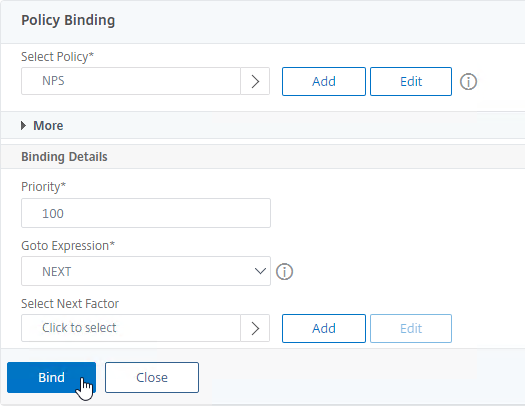
Task: Click the Binding Details section header
Action: (64, 157)
